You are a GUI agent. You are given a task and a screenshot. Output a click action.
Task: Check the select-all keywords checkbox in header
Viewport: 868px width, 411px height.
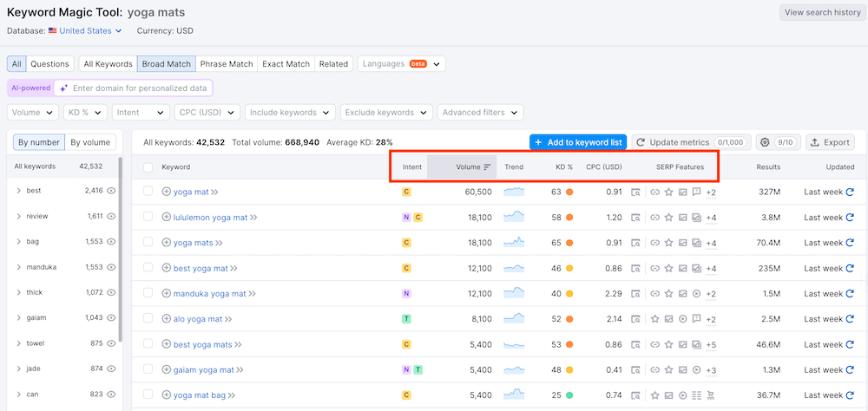148,167
